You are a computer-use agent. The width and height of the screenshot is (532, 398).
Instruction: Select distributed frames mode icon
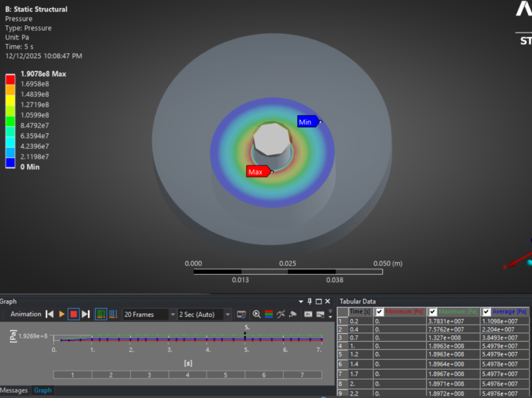tap(101, 314)
